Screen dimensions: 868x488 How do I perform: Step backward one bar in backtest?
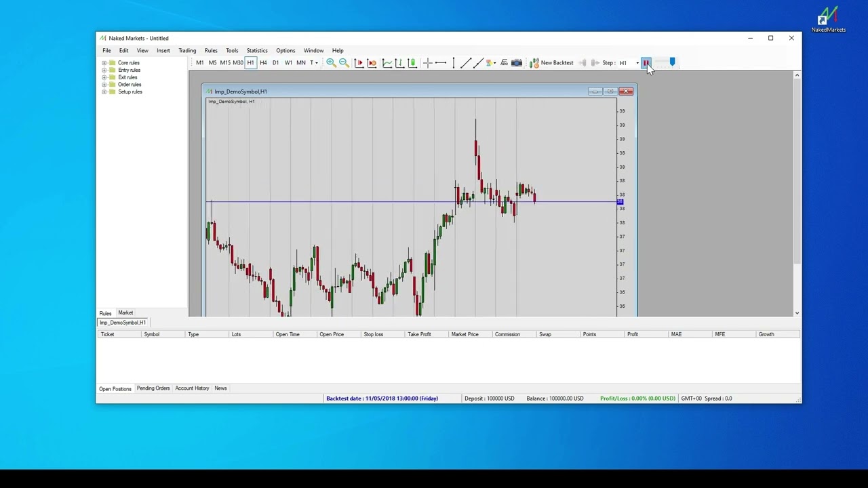[583, 62]
